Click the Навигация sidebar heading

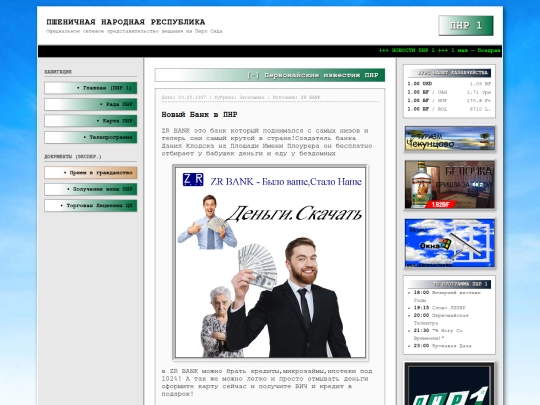tap(58, 72)
